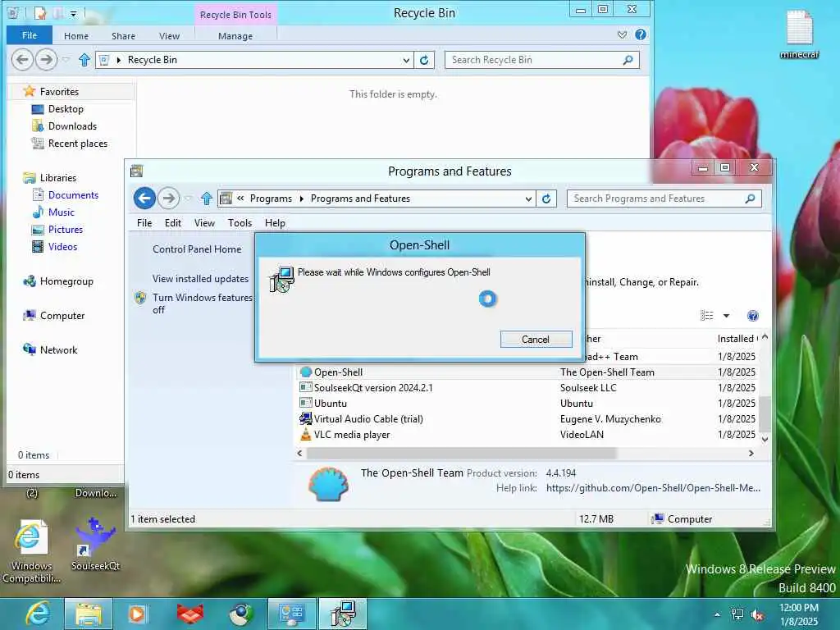Click the Back arrow in Recycle Bin window
Viewport: 840px width, 630px height.
[22, 59]
